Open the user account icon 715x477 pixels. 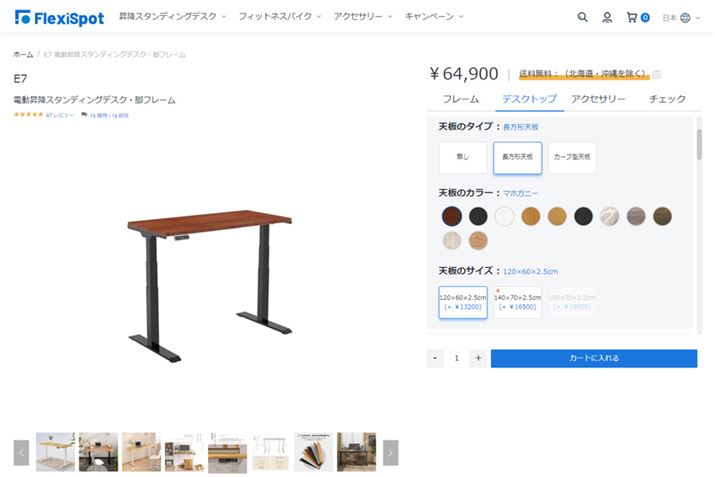607,17
